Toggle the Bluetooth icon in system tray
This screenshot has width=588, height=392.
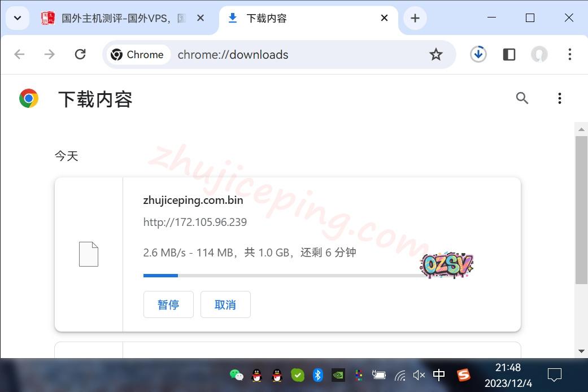[x=317, y=375]
